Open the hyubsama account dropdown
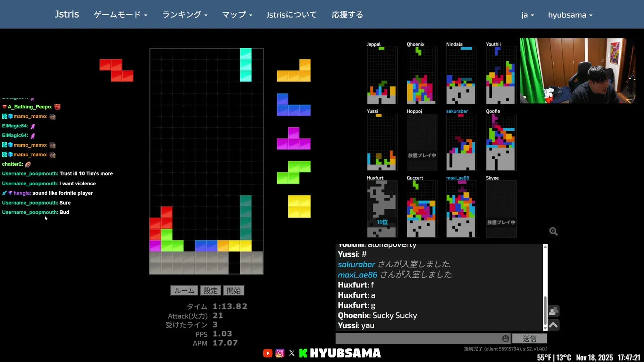The image size is (644, 362). click(570, 15)
